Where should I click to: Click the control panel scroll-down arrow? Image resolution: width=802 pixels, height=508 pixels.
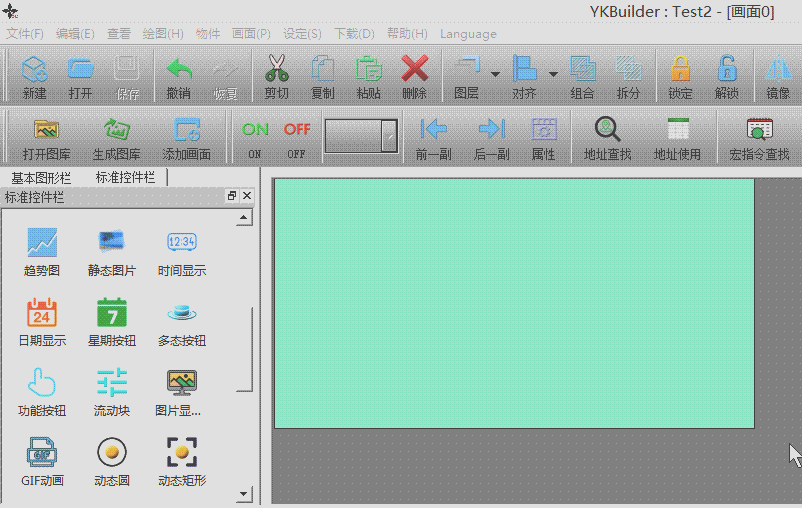click(x=244, y=494)
